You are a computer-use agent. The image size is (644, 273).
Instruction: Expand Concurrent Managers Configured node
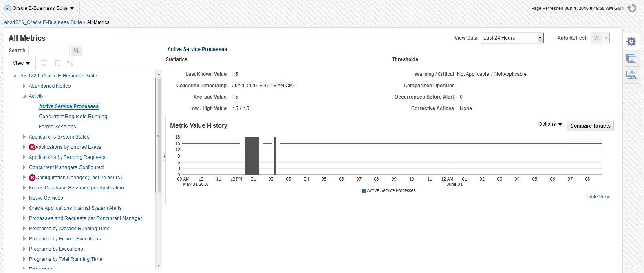click(x=24, y=167)
